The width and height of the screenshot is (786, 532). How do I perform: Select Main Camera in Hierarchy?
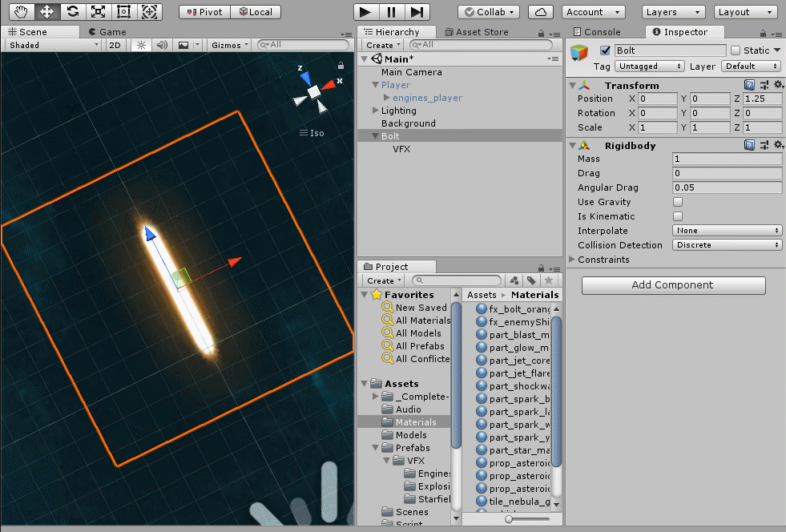coord(412,72)
